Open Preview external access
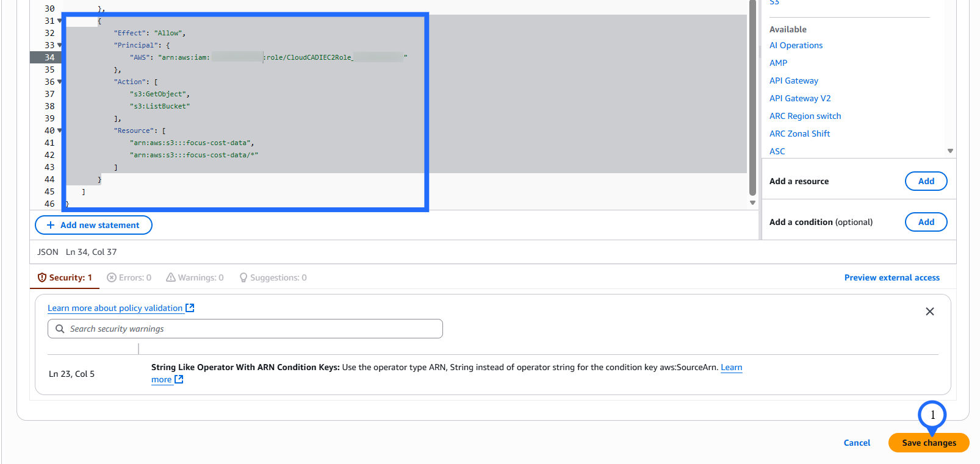The height and width of the screenshot is (464, 980). coord(892,277)
